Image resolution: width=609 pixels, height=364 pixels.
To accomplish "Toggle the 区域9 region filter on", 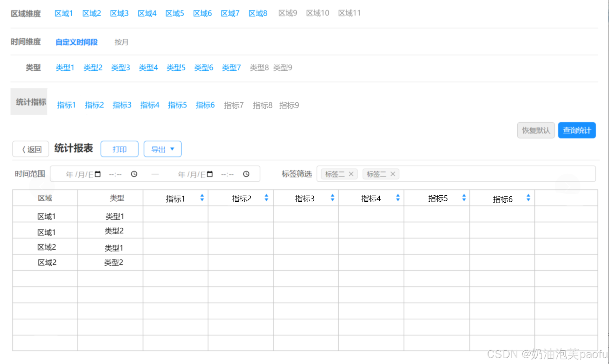I will pyautogui.click(x=287, y=13).
